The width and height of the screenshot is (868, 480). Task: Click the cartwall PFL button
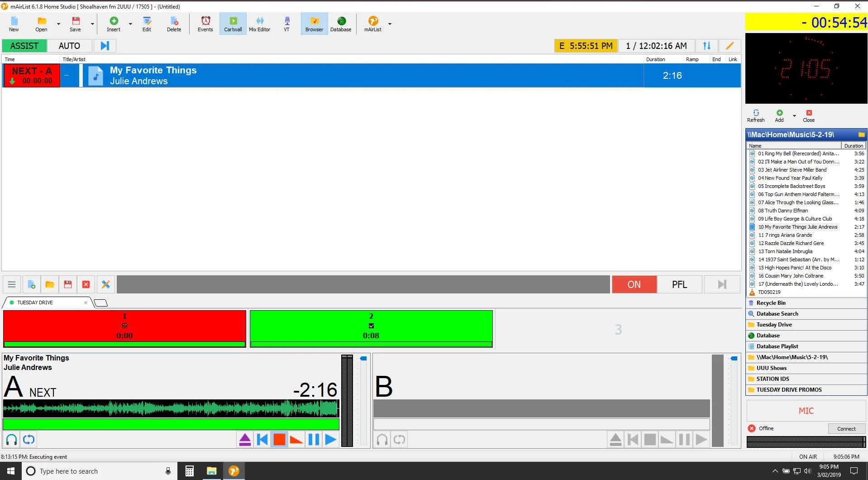click(679, 284)
